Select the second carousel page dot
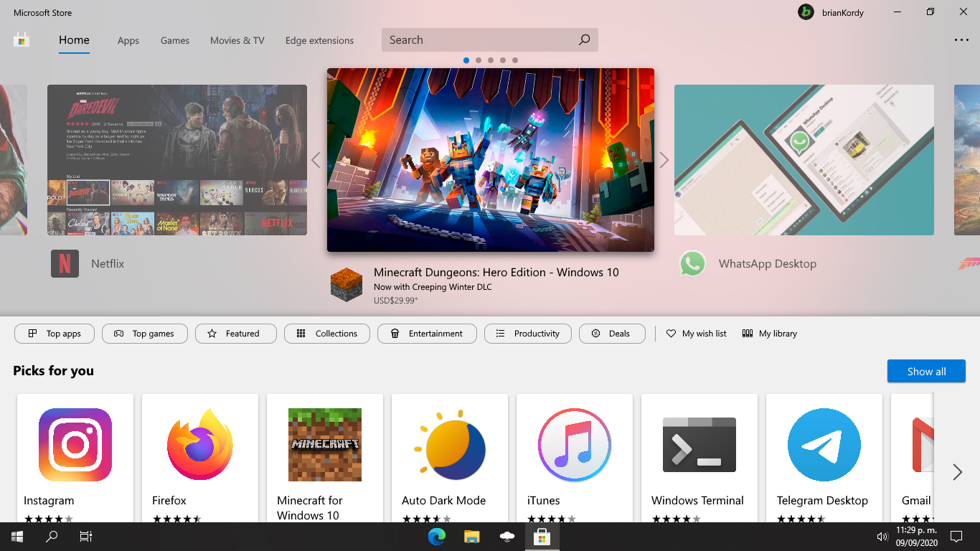 tap(479, 60)
